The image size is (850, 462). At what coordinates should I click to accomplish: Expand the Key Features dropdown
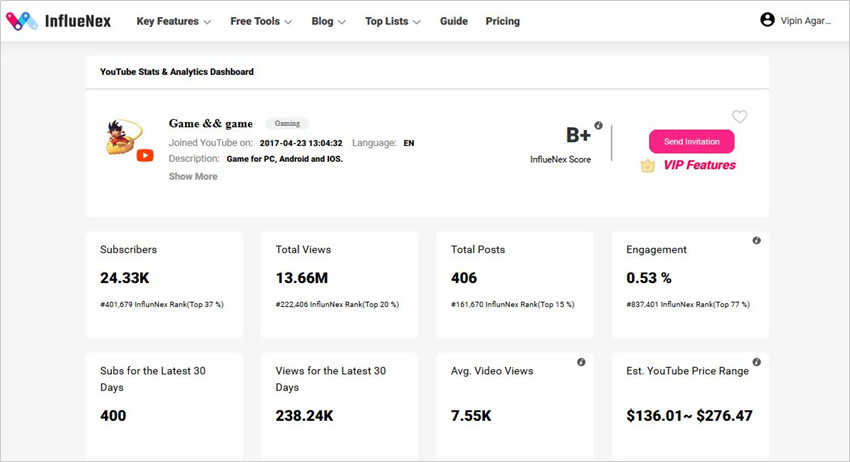tap(173, 21)
